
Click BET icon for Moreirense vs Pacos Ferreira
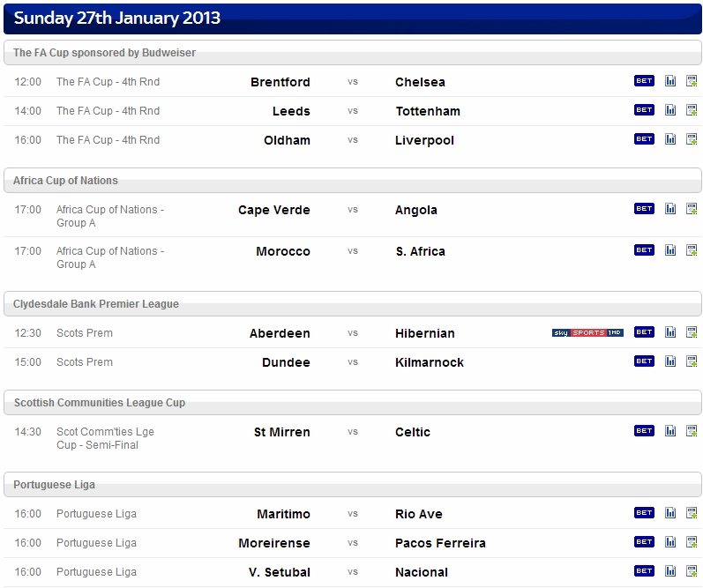click(x=644, y=542)
